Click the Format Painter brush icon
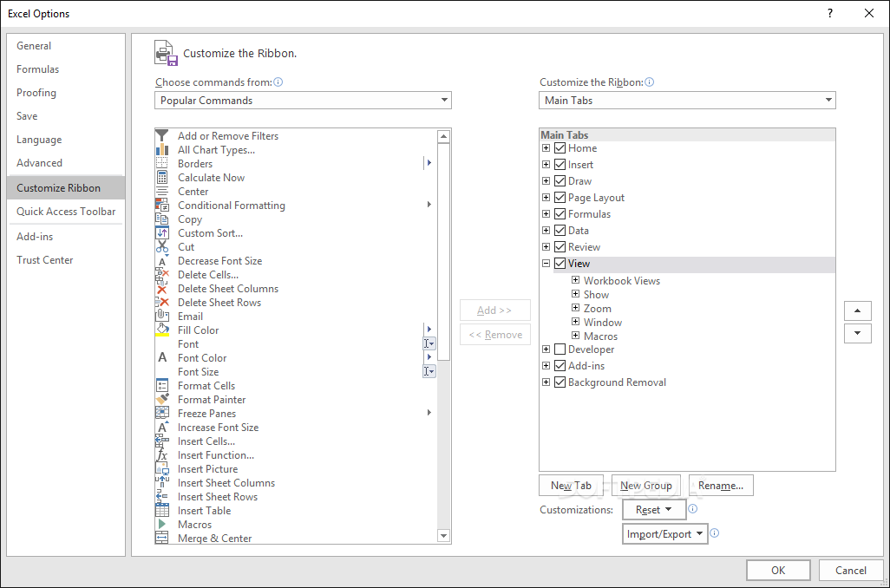The image size is (890, 588). [x=161, y=400]
